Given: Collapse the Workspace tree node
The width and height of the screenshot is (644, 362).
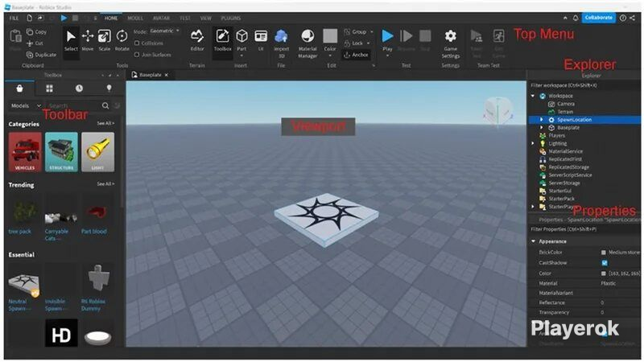Looking at the screenshot, I should 533,96.
